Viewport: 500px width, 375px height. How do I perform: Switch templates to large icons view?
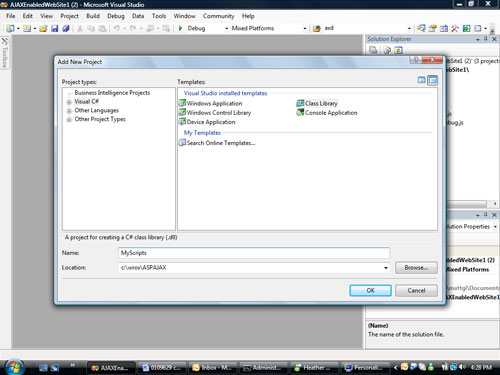pyautogui.click(x=422, y=80)
